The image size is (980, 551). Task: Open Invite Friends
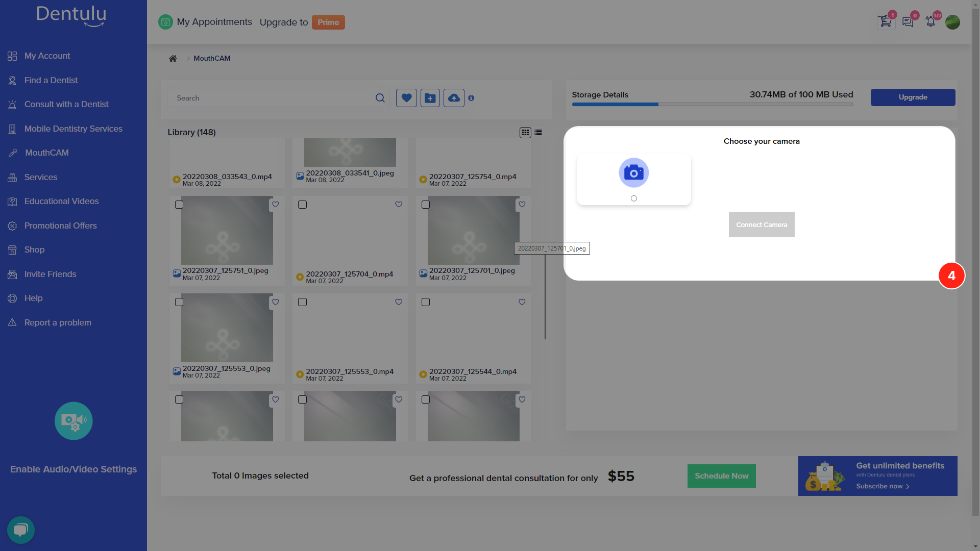point(50,274)
